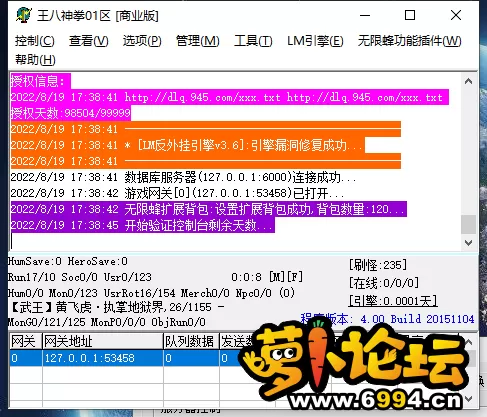Open the 无限蜂功能插件(W) menu
This screenshot has width=487, height=417.
point(410,41)
